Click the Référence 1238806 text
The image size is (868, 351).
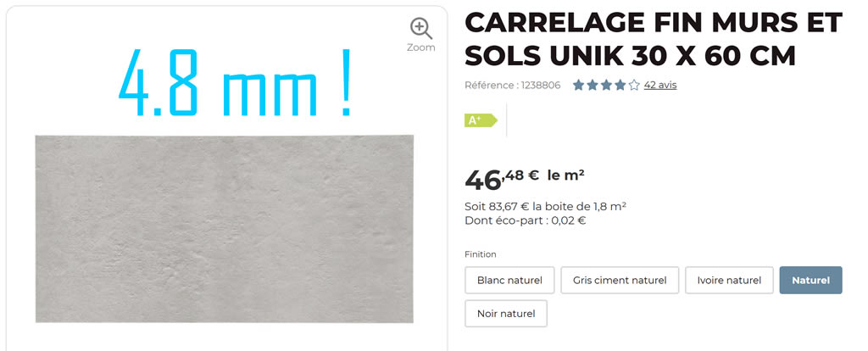tap(513, 86)
